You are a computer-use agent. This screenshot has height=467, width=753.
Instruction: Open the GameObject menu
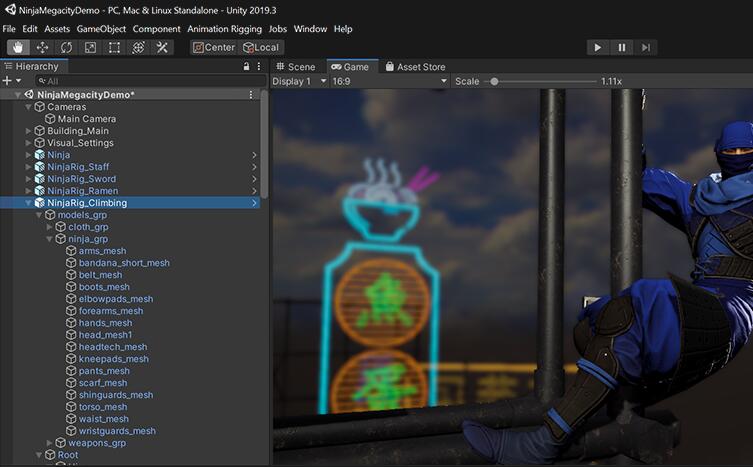click(x=101, y=29)
